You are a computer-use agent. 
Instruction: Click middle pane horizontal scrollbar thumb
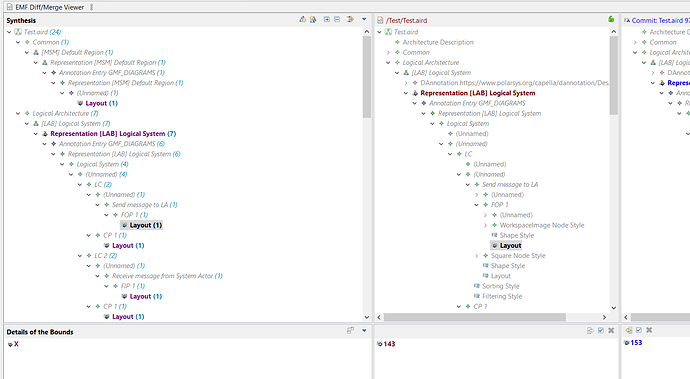474,317
